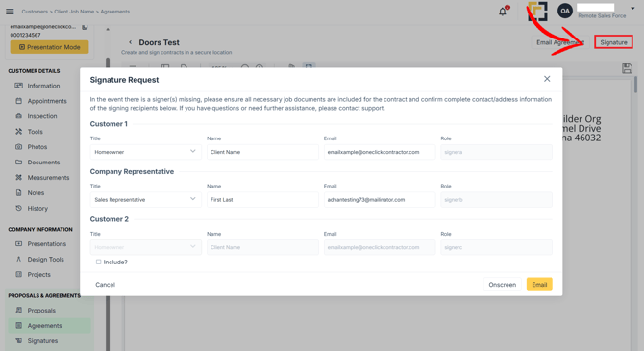The width and height of the screenshot is (644, 351).
Task: Click the Information sidebar icon
Action: [19, 86]
